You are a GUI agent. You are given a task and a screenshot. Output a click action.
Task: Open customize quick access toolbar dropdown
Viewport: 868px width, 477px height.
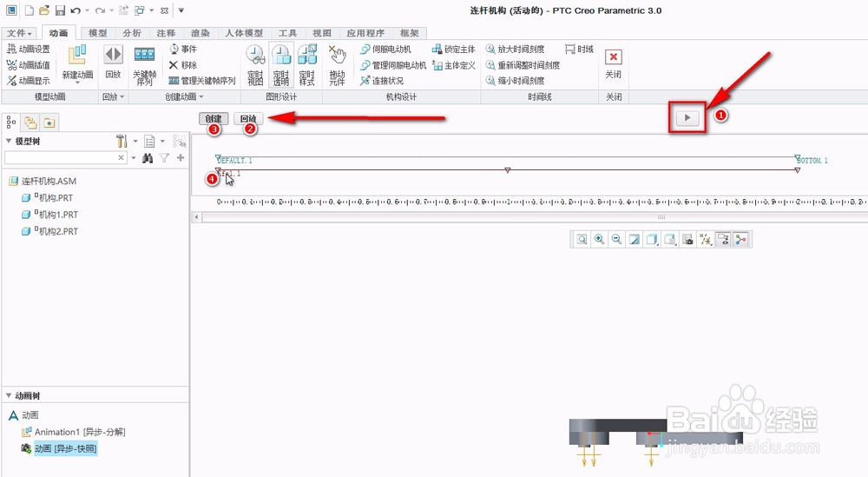pyautogui.click(x=181, y=10)
